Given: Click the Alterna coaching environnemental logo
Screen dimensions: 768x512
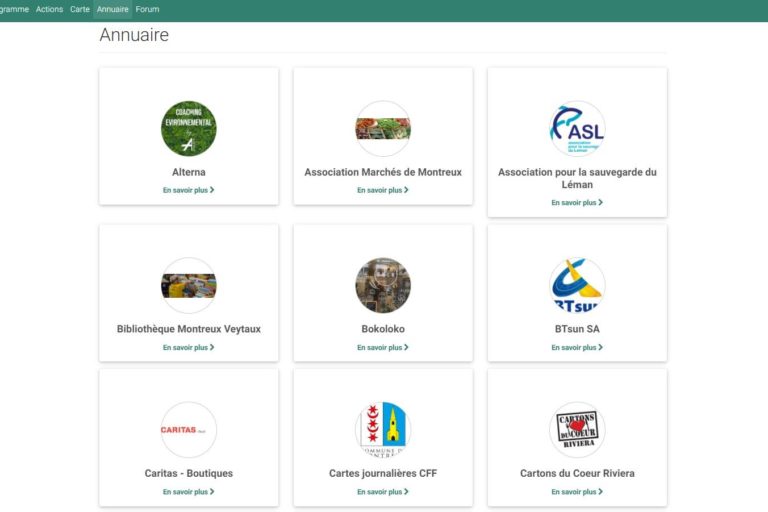Looking at the screenshot, I should [188, 129].
